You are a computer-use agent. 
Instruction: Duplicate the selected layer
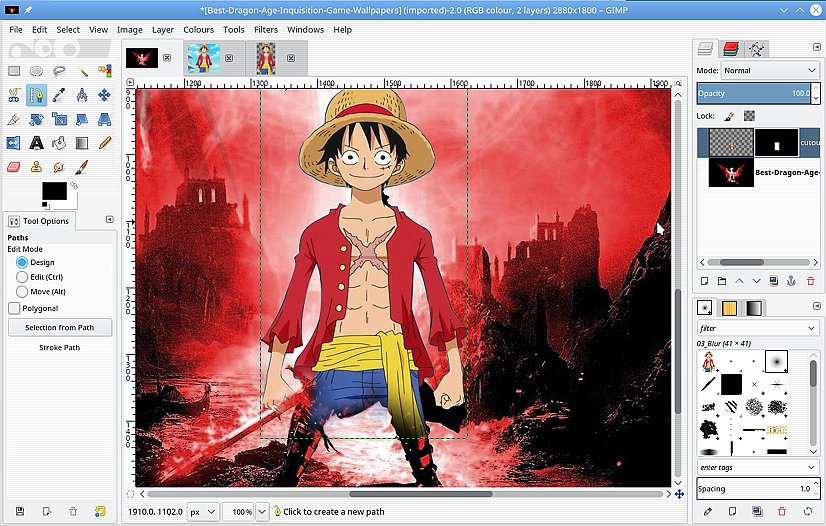tap(774, 281)
